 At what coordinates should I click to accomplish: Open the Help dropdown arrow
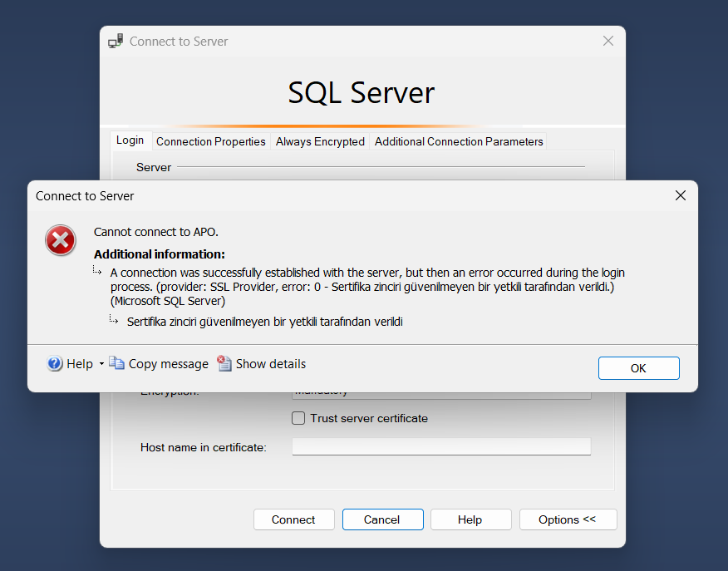101,364
